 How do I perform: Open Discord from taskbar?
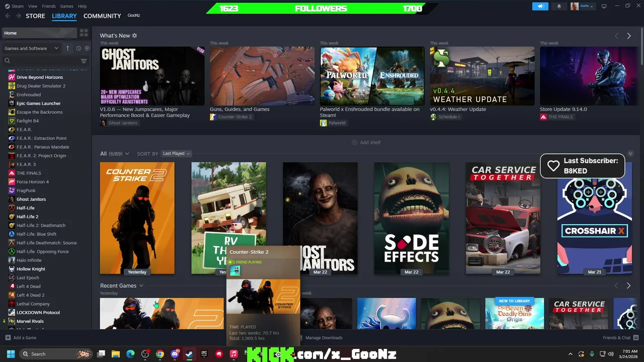(175, 354)
